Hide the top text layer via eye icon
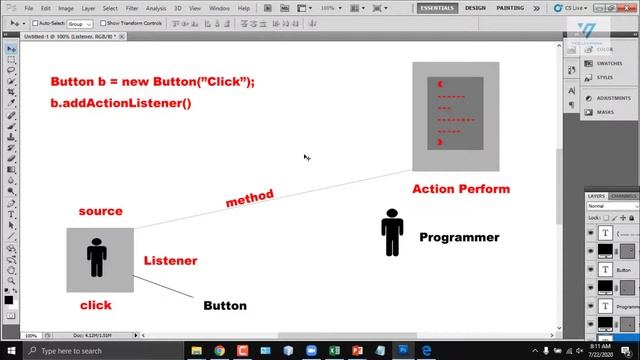The image size is (640, 360). [x=591, y=233]
